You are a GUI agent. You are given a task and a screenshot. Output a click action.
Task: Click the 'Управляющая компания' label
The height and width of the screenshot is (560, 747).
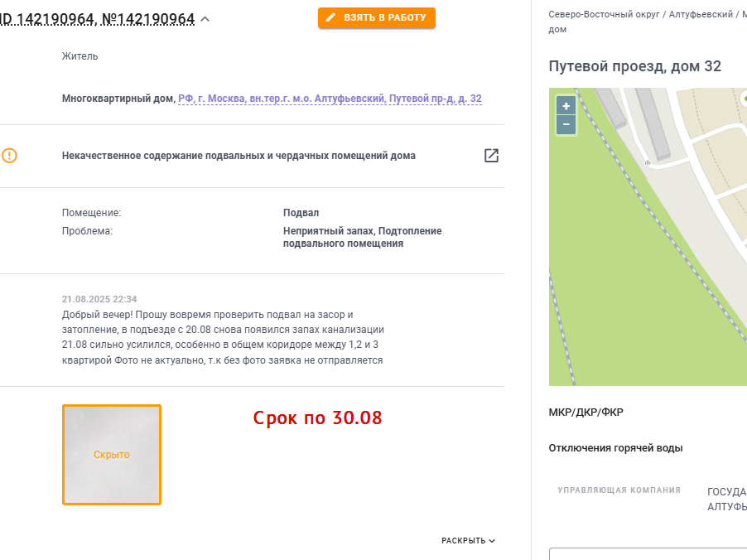pyautogui.click(x=619, y=490)
